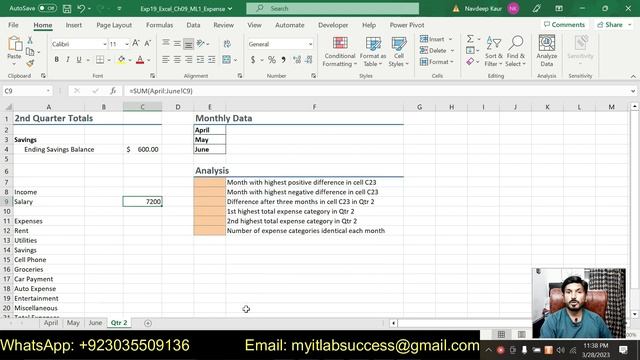640x360 pixels.
Task: Click the AutoSum sigma icon
Action: pyautogui.click(x=470, y=39)
